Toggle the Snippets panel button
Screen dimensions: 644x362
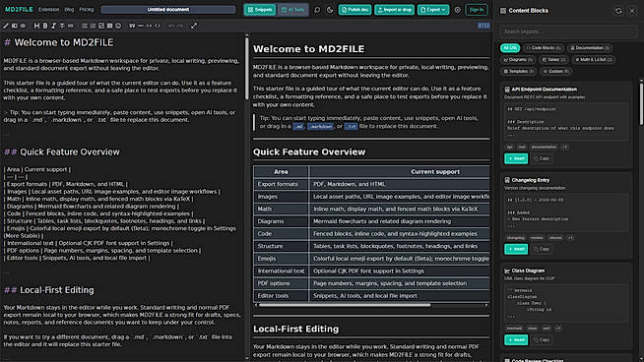[x=260, y=10]
